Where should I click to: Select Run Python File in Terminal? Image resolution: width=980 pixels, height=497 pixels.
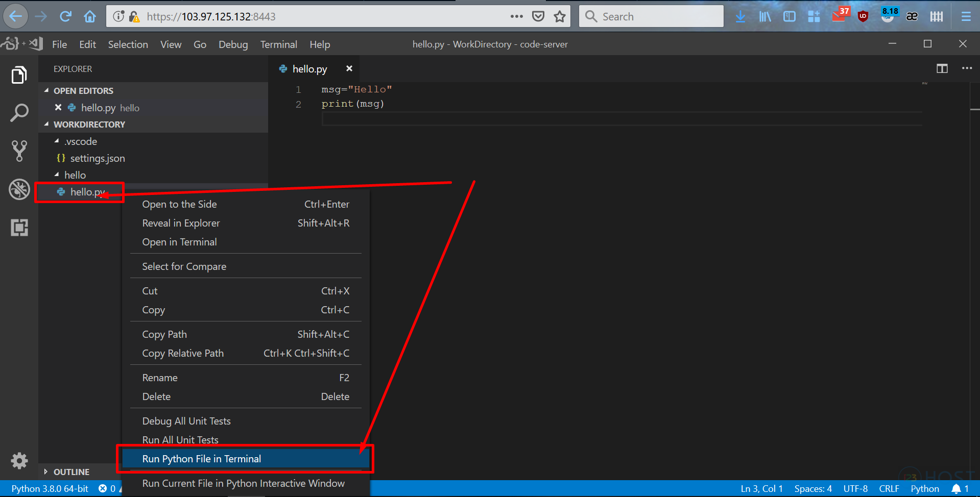pyautogui.click(x=202, y=458)
